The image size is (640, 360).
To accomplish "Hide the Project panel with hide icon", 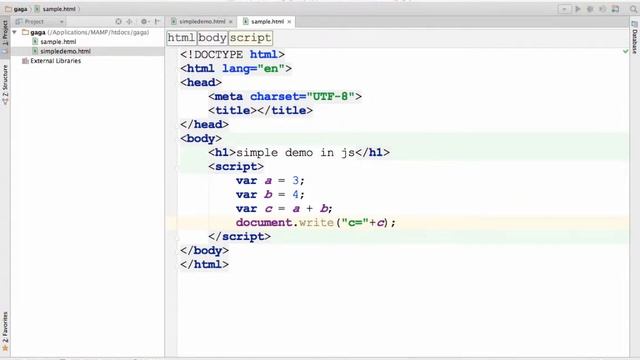I will [158, 22].
